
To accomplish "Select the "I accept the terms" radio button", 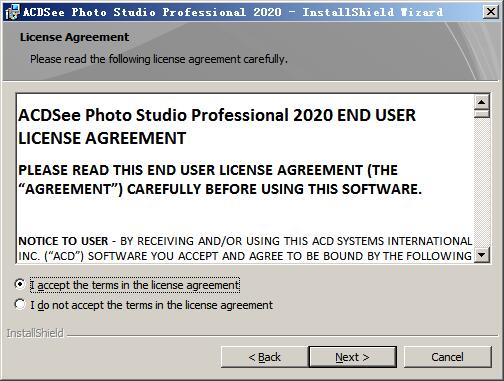I will coord(20,284).
